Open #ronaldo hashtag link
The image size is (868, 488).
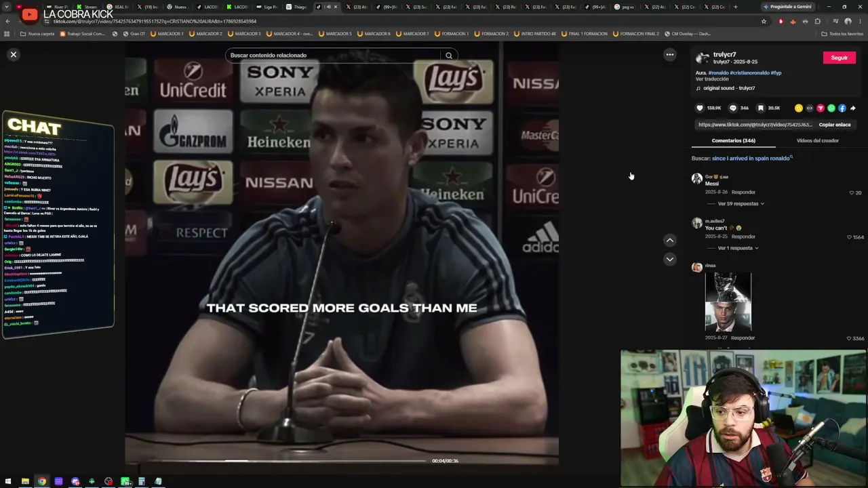point(719,73)
